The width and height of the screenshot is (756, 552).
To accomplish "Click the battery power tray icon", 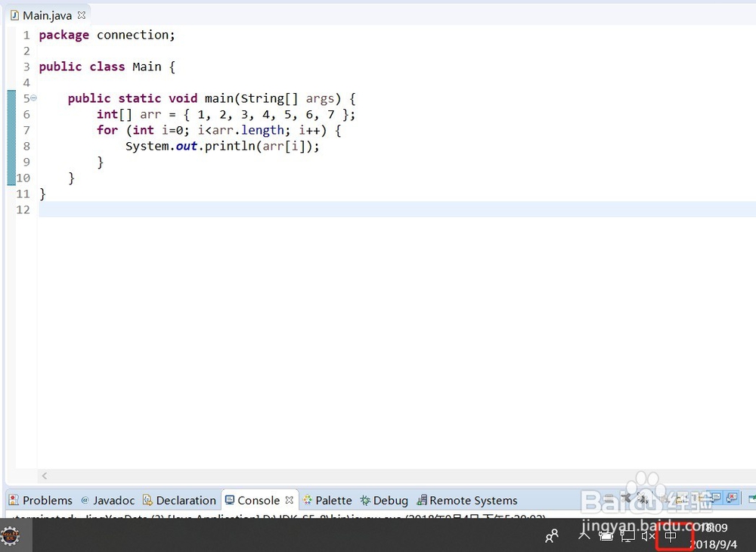I will coord(606,535).
